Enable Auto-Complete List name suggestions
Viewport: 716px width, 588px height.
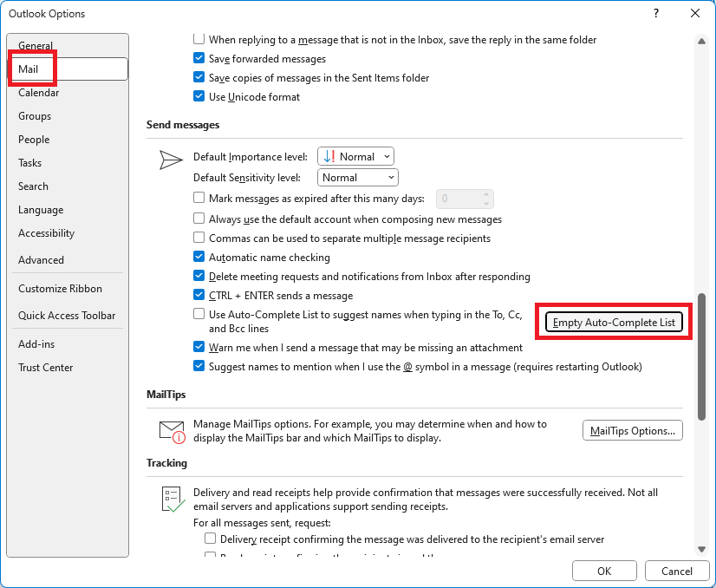pyautogui.click(x=199, y=314)
